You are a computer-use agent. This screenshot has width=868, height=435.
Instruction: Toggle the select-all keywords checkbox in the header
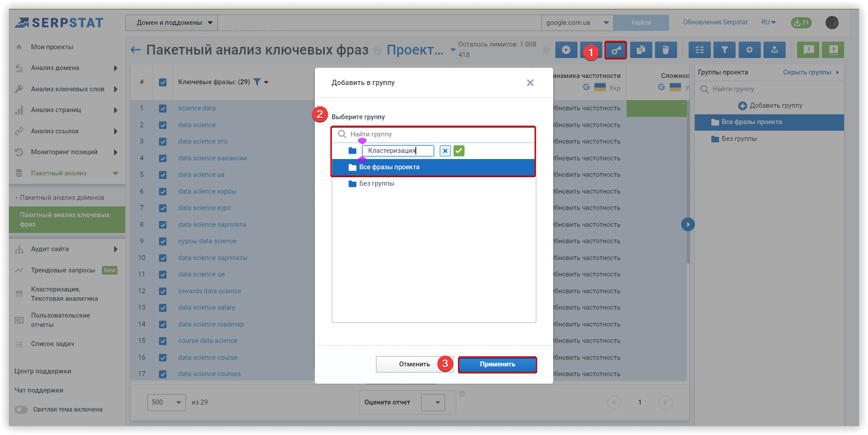163,82
